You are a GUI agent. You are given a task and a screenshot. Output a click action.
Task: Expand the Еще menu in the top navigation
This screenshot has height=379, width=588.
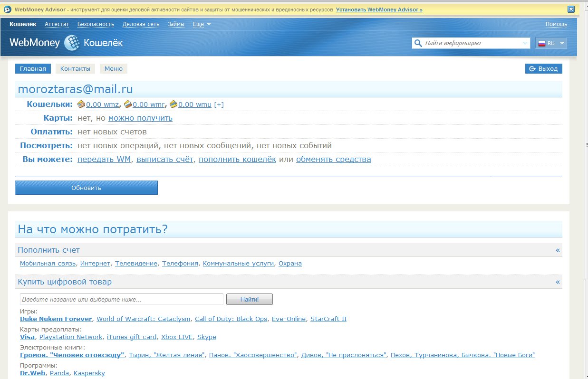click(202, 24)
